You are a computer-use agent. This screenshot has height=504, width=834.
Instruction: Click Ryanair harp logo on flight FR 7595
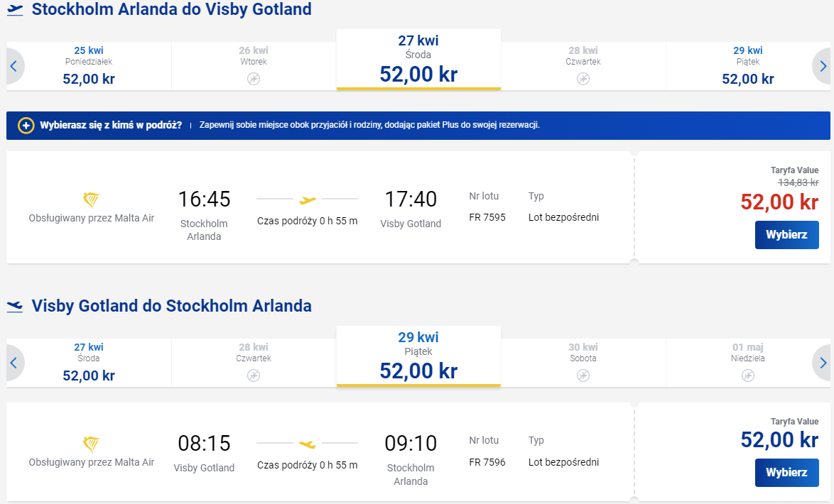[x=92, y=200]
